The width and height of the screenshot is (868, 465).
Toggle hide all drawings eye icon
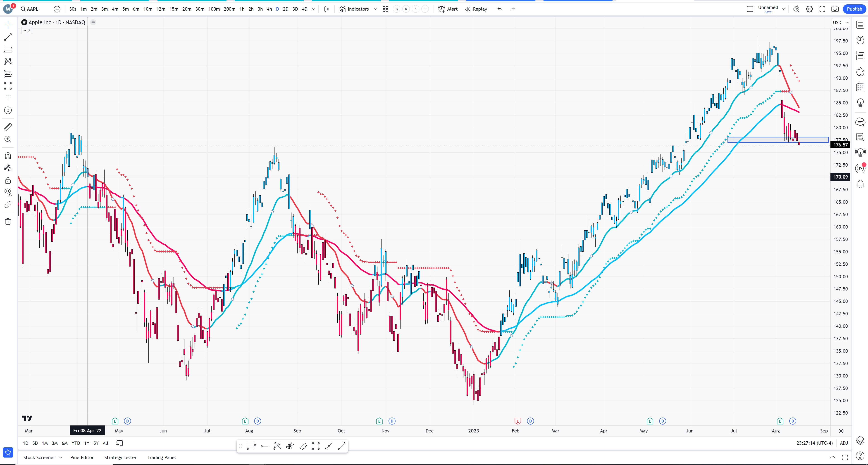(8, 192)
